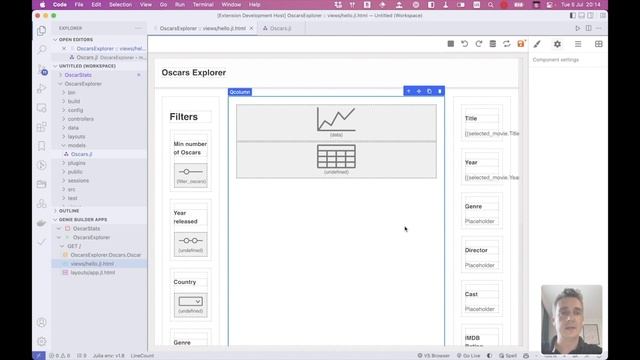Open Oscars.jl file under models
Image resolution: width=640 pixels, height=360 pixels.
82,154
